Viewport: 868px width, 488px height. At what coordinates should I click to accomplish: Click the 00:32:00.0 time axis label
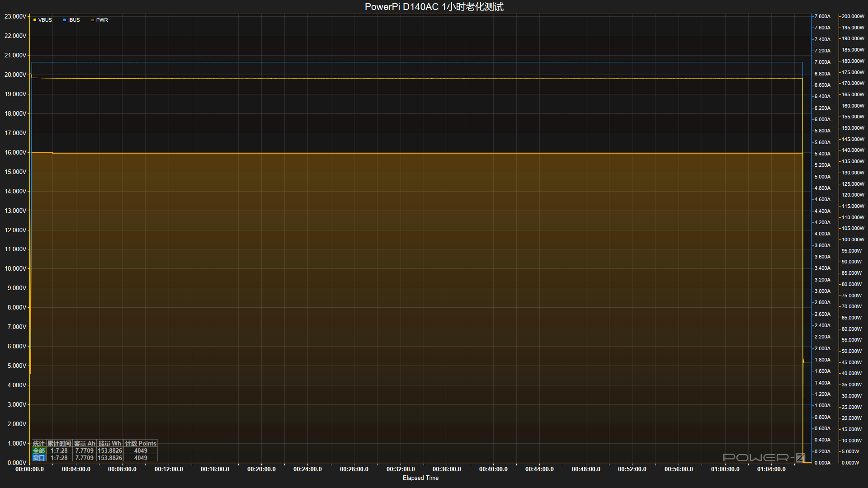pos(401,469)
